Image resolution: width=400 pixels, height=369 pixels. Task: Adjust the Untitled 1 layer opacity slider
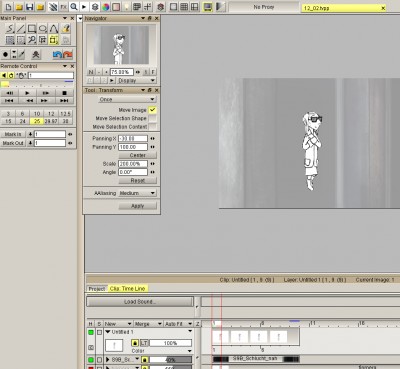pyautogui.click(x=170, y=343)
